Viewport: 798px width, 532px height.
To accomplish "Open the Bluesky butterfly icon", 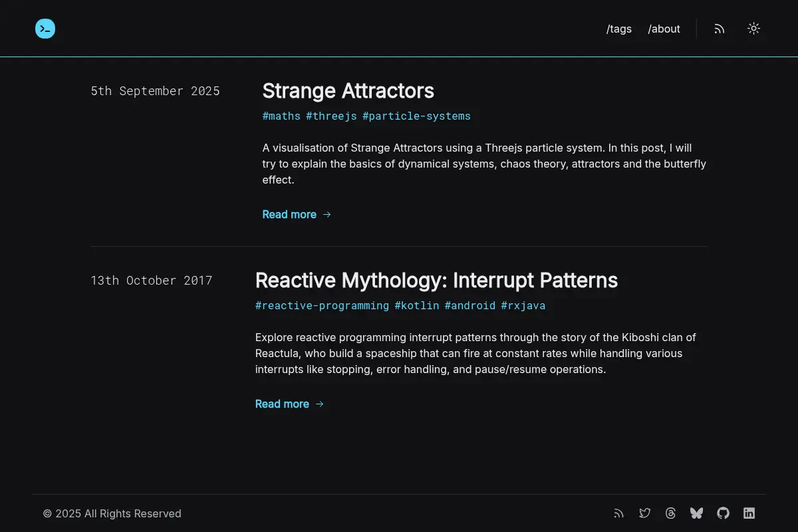I will (x=697, y=513).
